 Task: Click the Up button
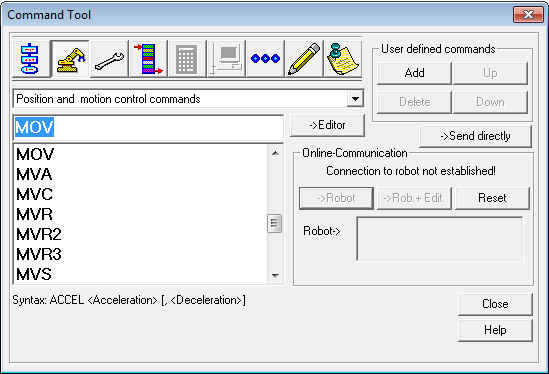pyautogui.click(x=490, y=73)
